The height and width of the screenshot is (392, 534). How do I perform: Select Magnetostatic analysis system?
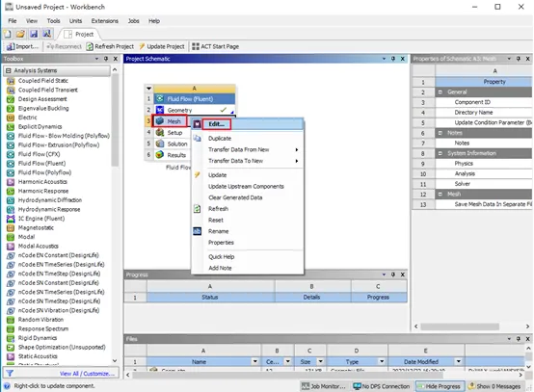(36, 227)
